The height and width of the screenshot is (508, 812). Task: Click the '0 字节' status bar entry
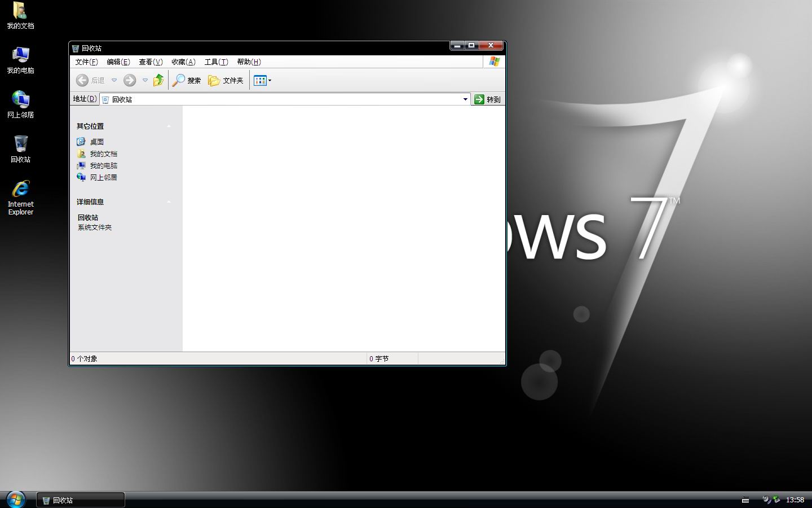[x=379, y=359]
